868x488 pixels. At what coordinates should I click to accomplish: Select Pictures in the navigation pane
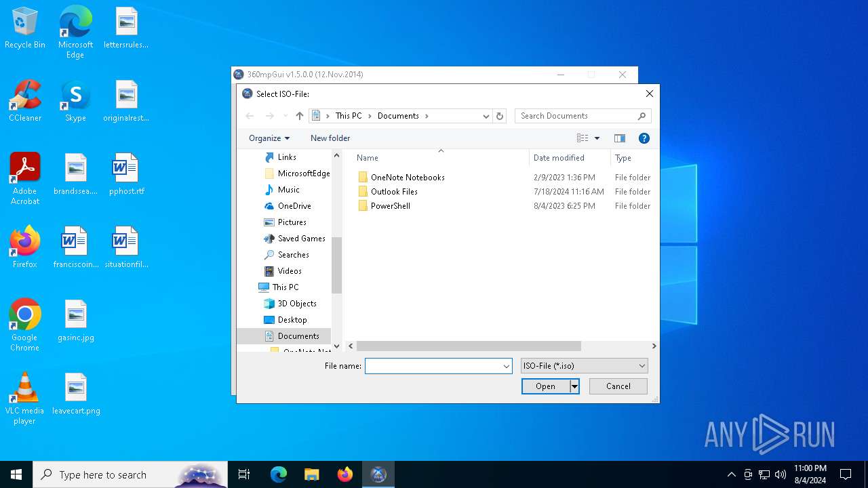[x=292, y=222]
